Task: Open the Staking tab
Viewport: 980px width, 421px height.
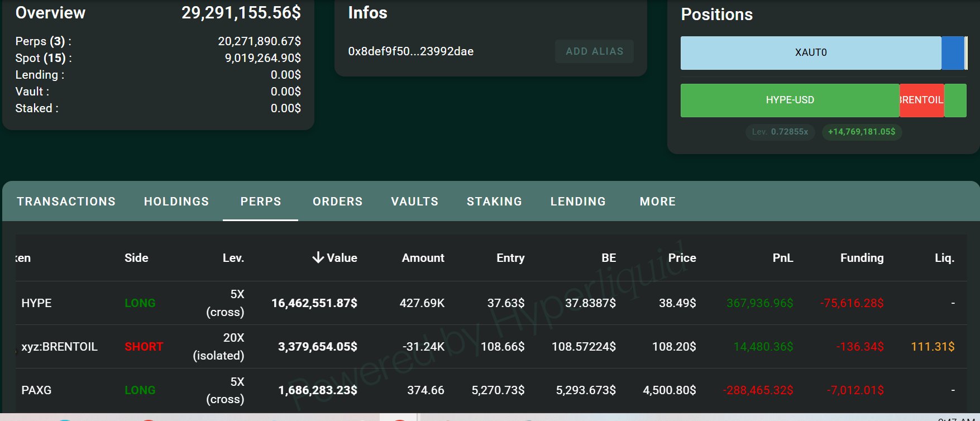Action: [x=494, y=202]
